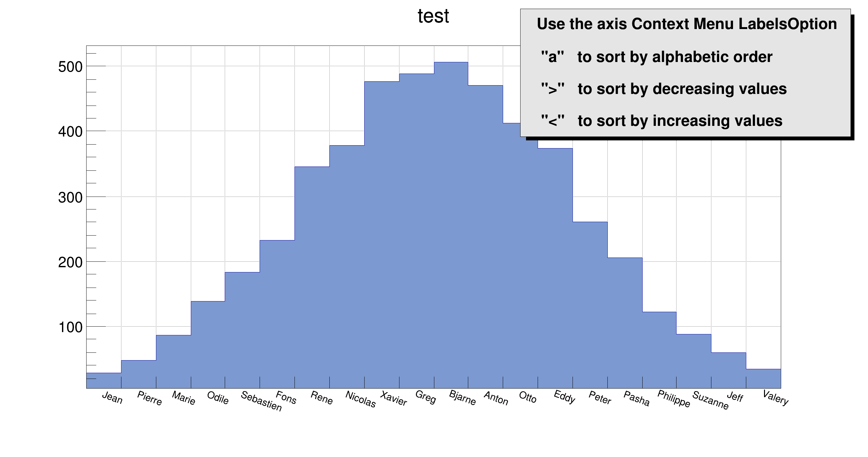868x457 pixels.
Task: Select the "Sebastien" axis label
Action: (x=261, y=401)
